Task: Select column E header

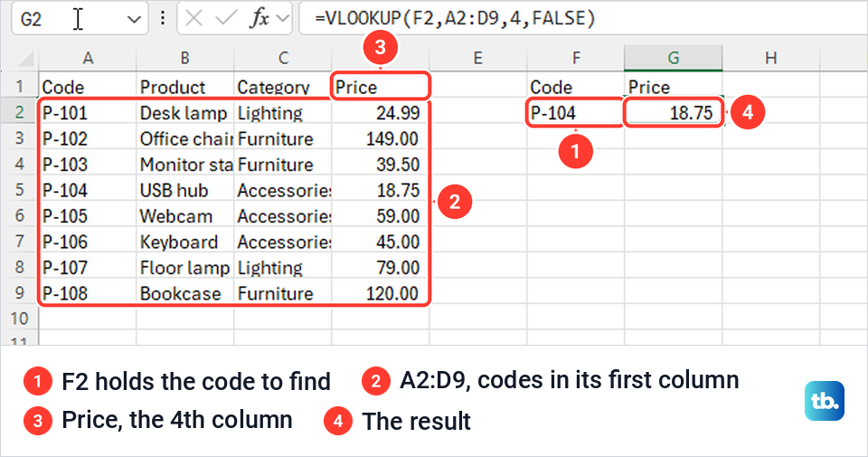Action: click(x=477, y=58)
